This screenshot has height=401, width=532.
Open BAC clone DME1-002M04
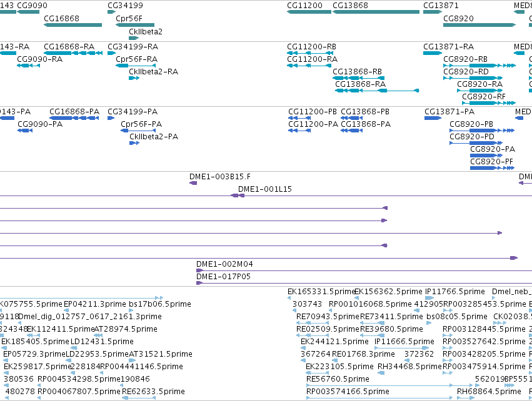coord(224,264)
